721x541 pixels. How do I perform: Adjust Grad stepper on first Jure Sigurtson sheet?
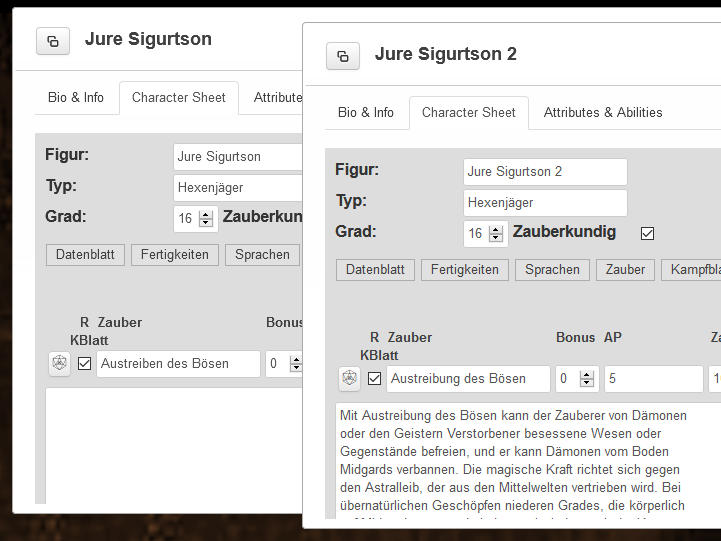coord(206,218)
